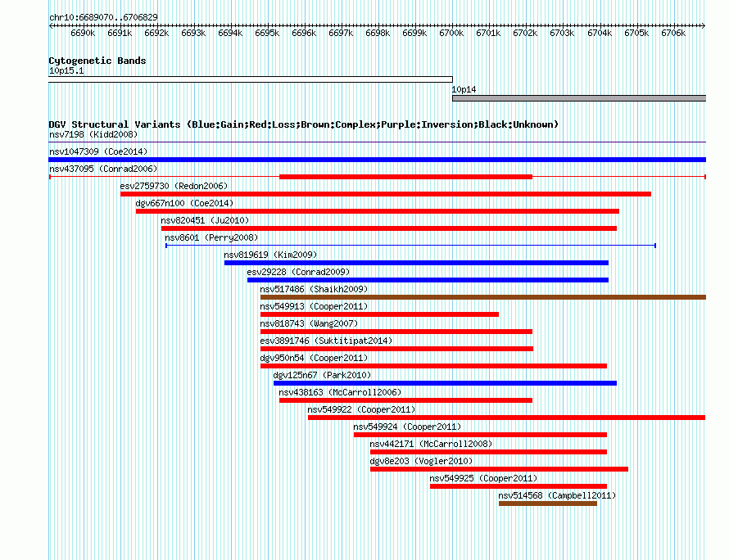Click the nsv549924 (Cooper2011) red bar
The image size is (729, 560).
[x=480, y=435]
